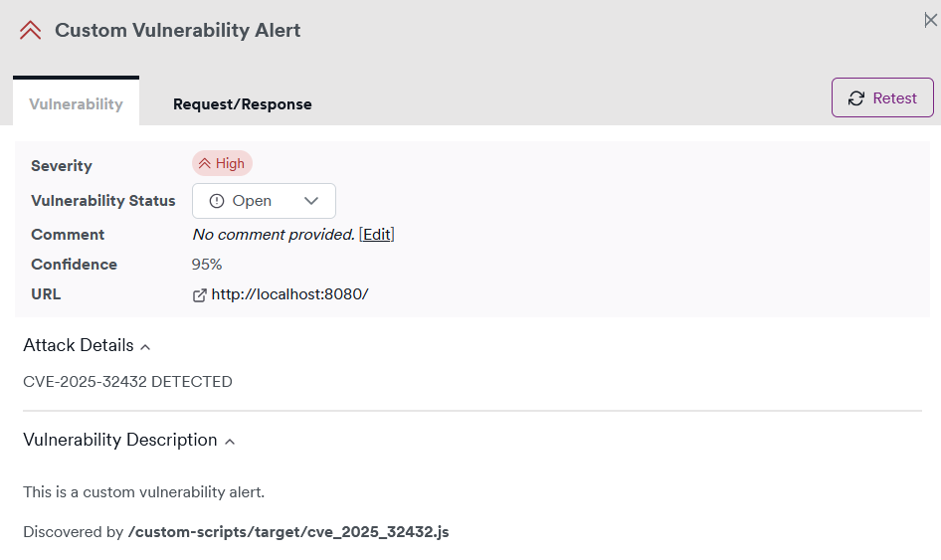Click the exclamation icon next to Open status
941x560 pixels.
click(x=217, y=201)
